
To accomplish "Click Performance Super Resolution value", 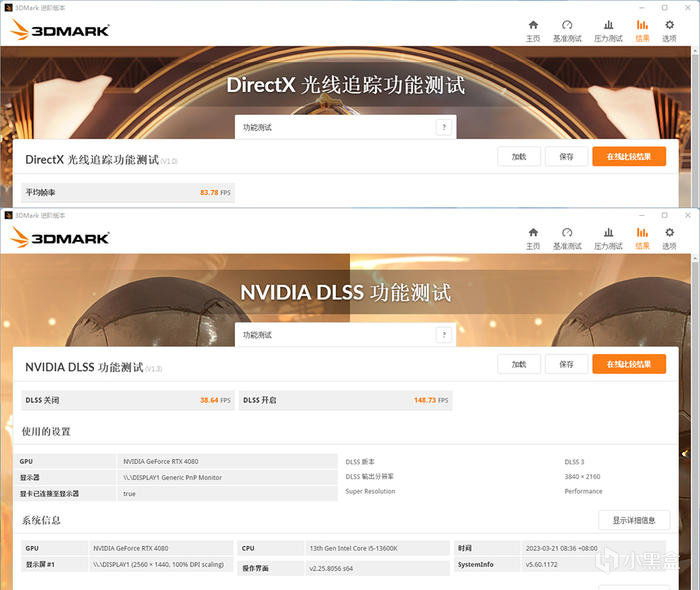I will click(583, 491).
